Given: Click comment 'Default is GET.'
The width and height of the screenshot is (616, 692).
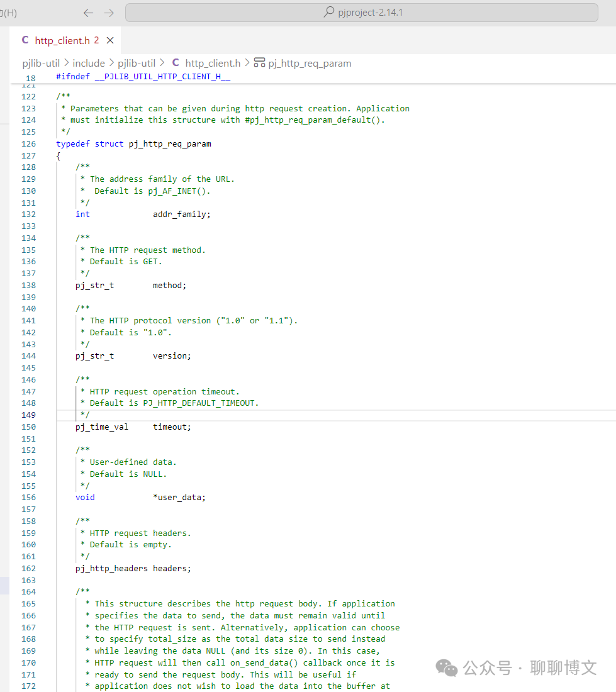Looking at the screenshot, I should point(126,262).
